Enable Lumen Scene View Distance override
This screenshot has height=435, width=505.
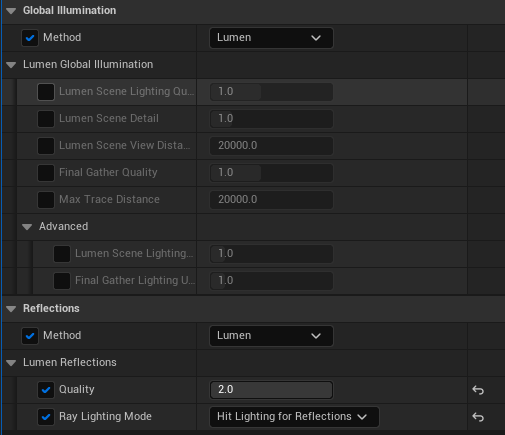click(46, 146)
